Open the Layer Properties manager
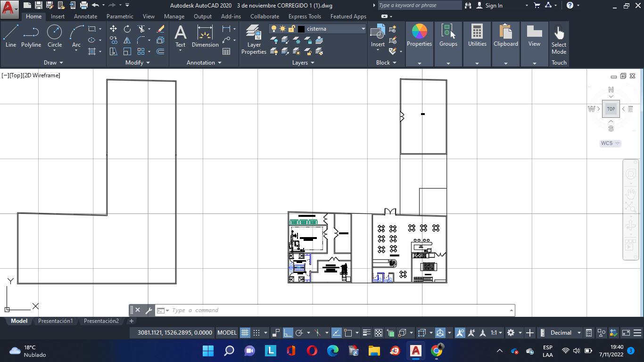This screenshot has height=362, width=644. pyautogui.click(x=254, y=40)
